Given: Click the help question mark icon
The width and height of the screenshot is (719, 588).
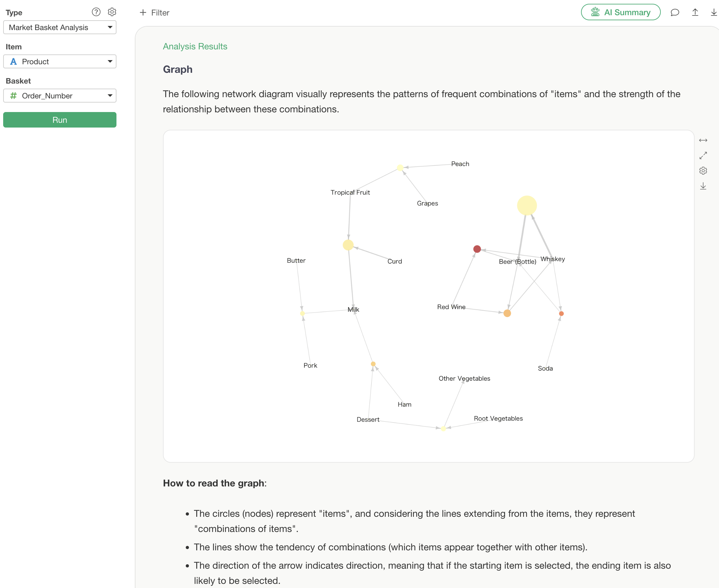Looking at the screenshot, I should pos(96,12).
